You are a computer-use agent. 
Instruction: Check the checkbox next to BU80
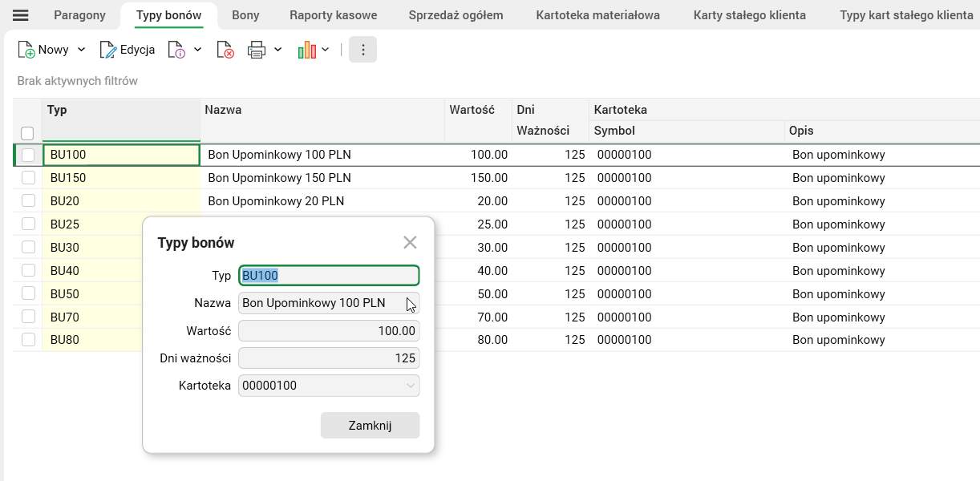point(29,339)
